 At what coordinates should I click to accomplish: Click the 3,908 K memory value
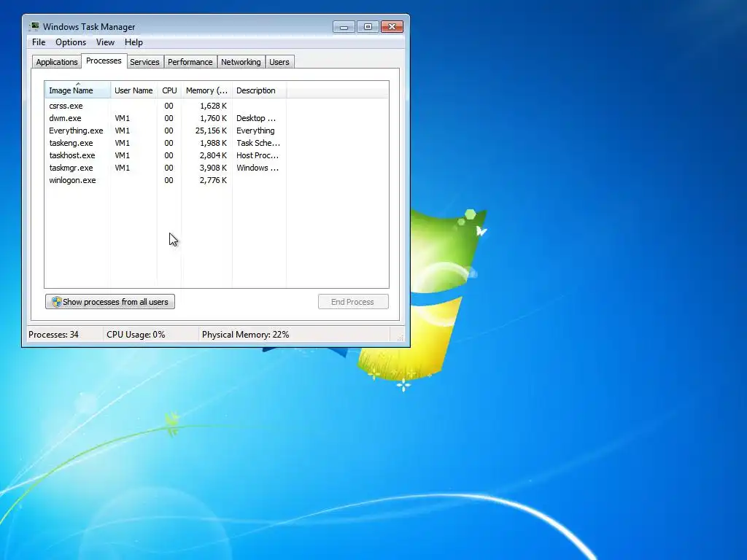(214, 168)
